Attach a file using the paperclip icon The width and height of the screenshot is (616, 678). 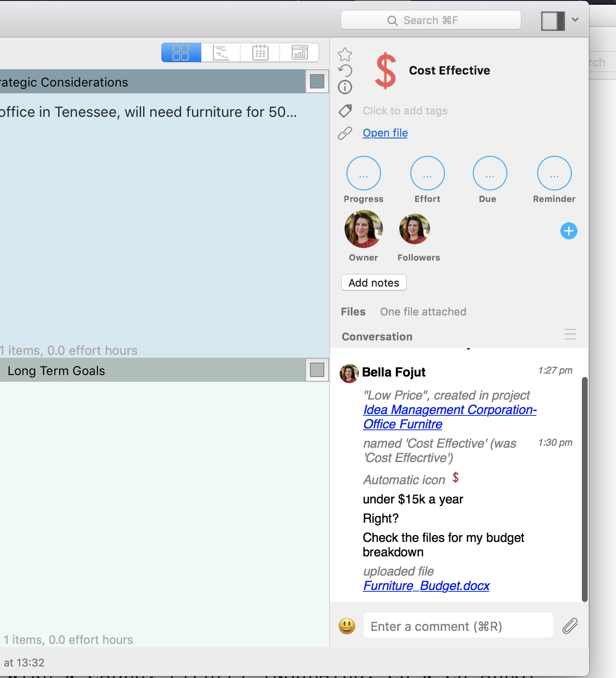coord(570,626)
